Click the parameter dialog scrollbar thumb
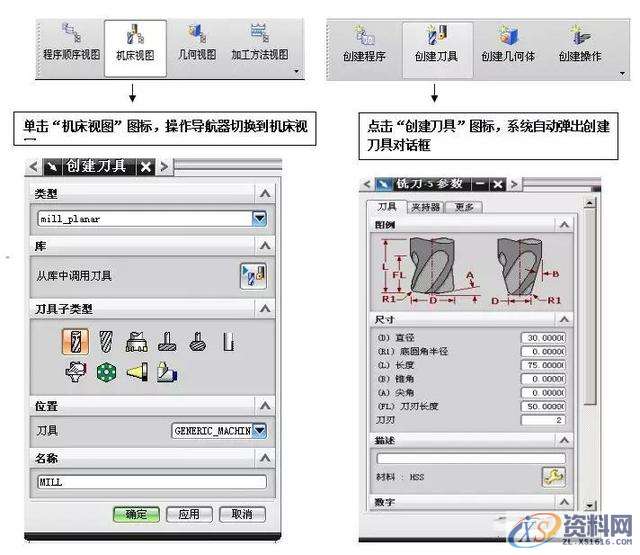Image resolution: width=640 pixels, height=555 pixels. (590, 306)
